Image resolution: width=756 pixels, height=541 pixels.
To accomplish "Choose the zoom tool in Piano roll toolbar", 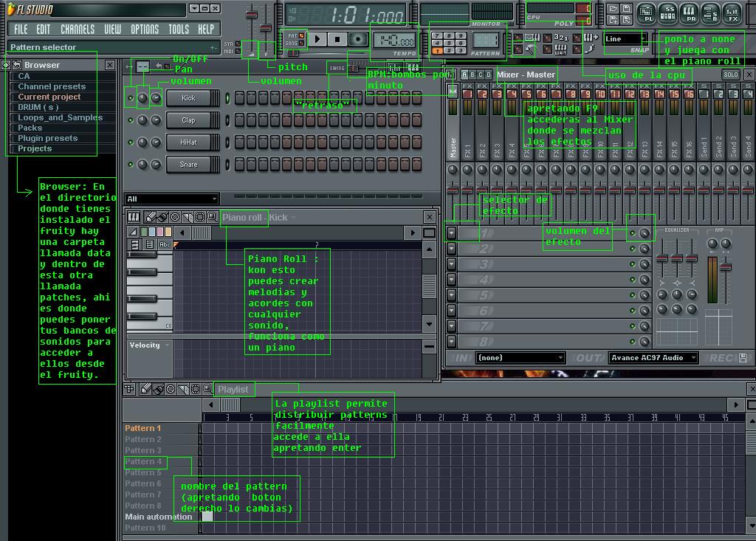I will pyautogui.click(x=212, y=218).
